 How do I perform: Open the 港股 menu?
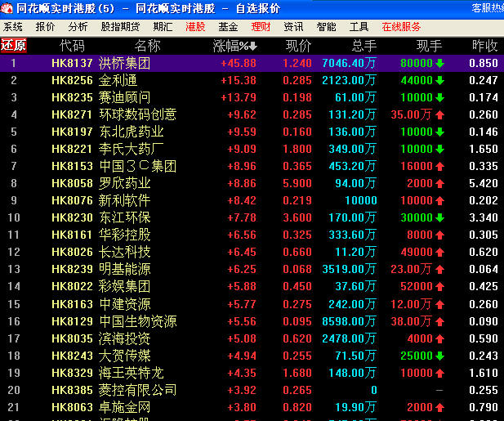pos(196,27)
